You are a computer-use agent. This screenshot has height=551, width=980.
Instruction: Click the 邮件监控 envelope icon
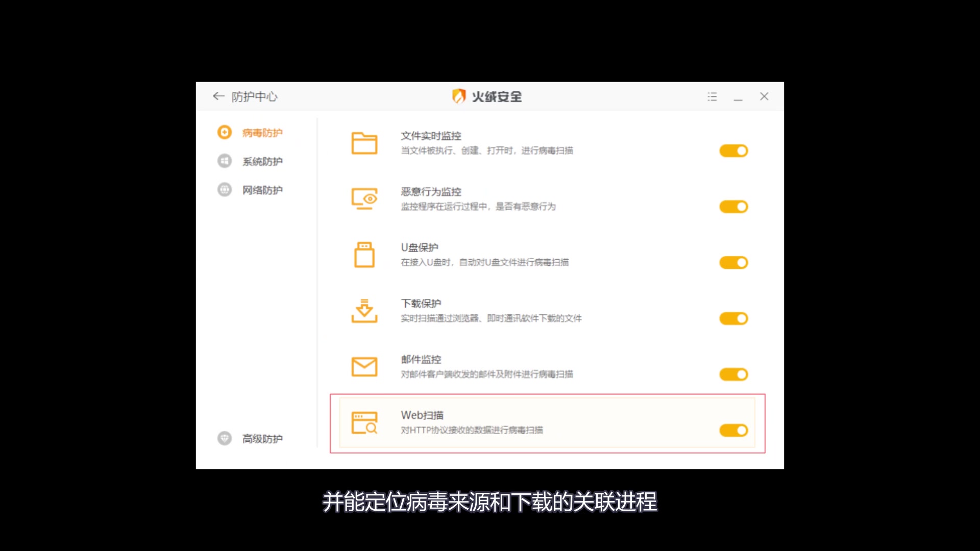pos(364,366)
